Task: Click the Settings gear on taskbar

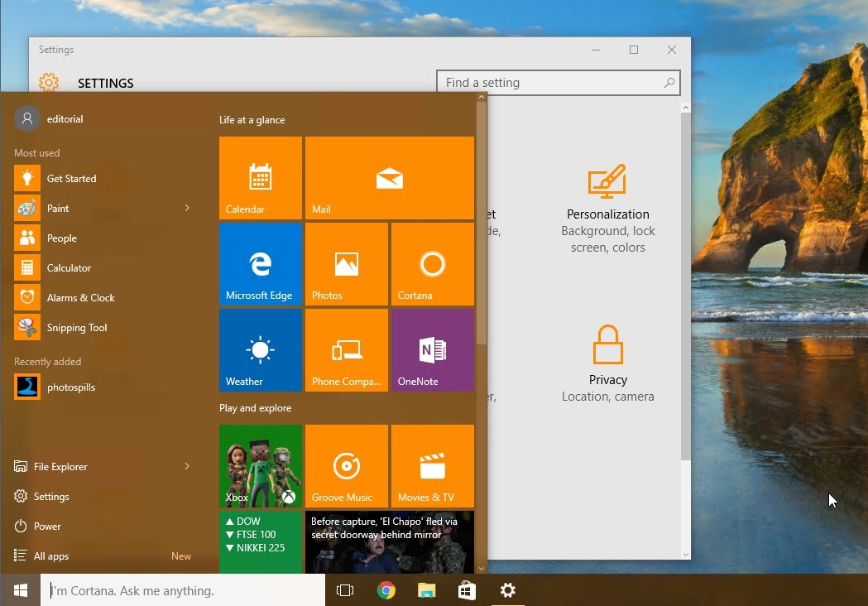Action: click(x=507, y=590)
